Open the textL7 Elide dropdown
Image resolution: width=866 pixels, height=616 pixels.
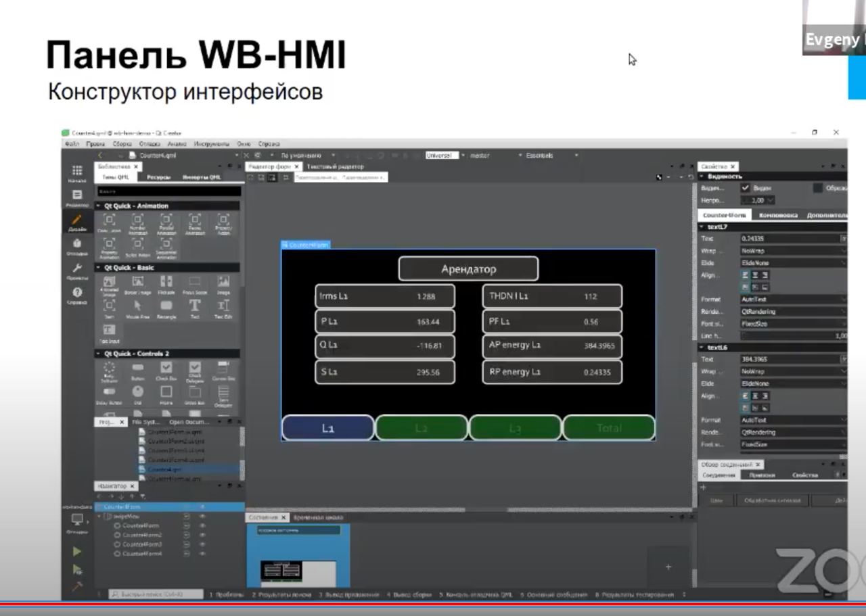point(794,262)
